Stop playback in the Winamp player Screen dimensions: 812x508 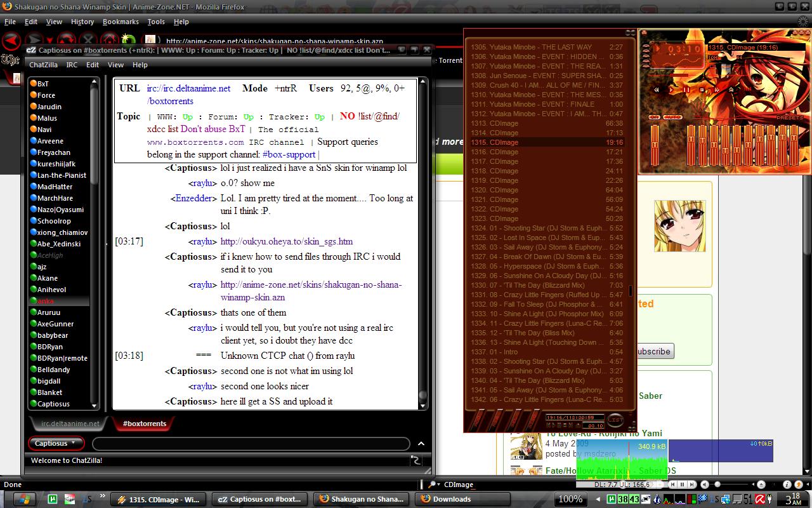pyautogui.click(x=701, y=90)
